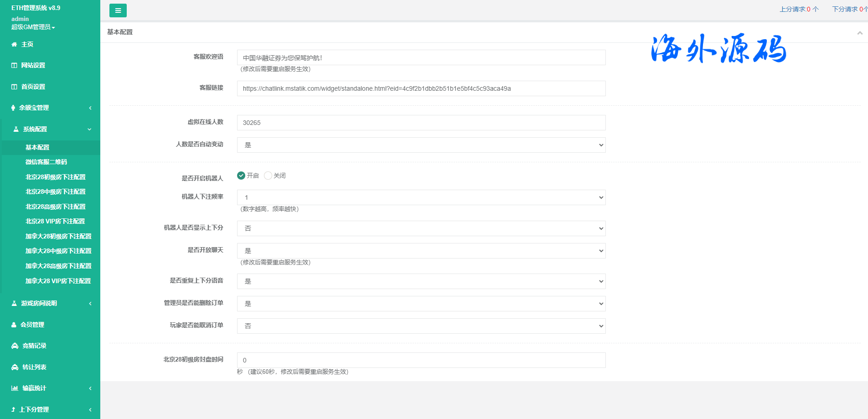Collapse the 基本配置 panel with the chevron

859,33
